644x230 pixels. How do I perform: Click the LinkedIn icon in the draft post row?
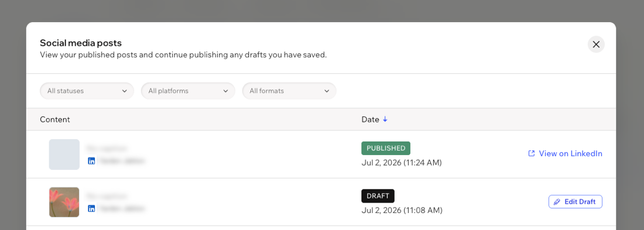91,209
